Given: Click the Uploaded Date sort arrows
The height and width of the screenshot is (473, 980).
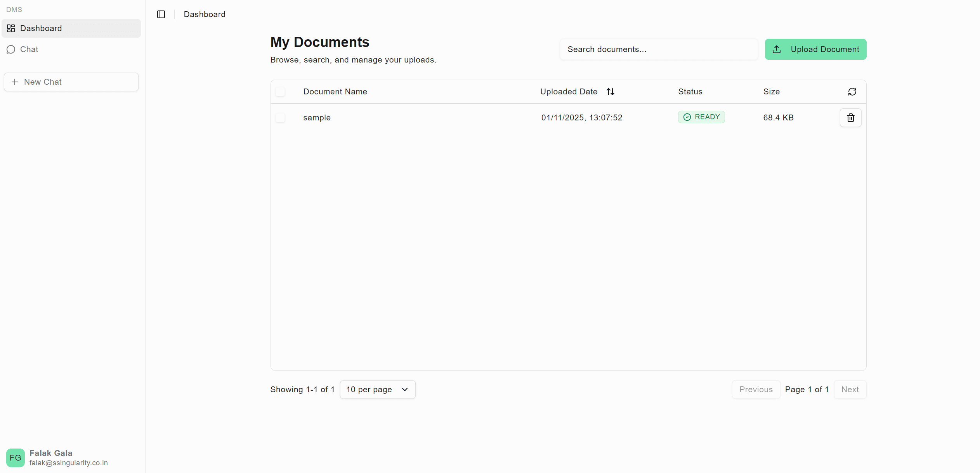Looking at the screenshot, I should click(611, 92).
